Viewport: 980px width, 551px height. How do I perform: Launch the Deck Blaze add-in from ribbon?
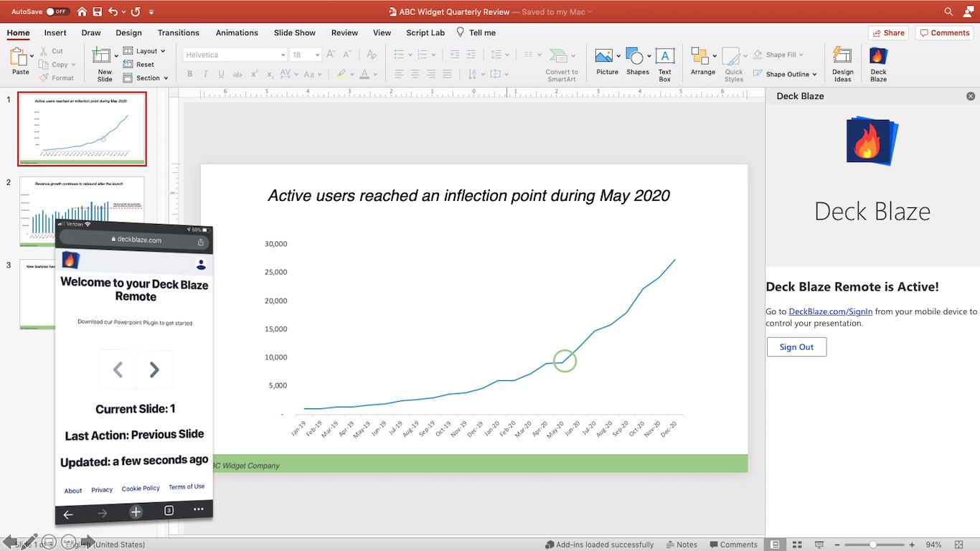coord(879,64)
